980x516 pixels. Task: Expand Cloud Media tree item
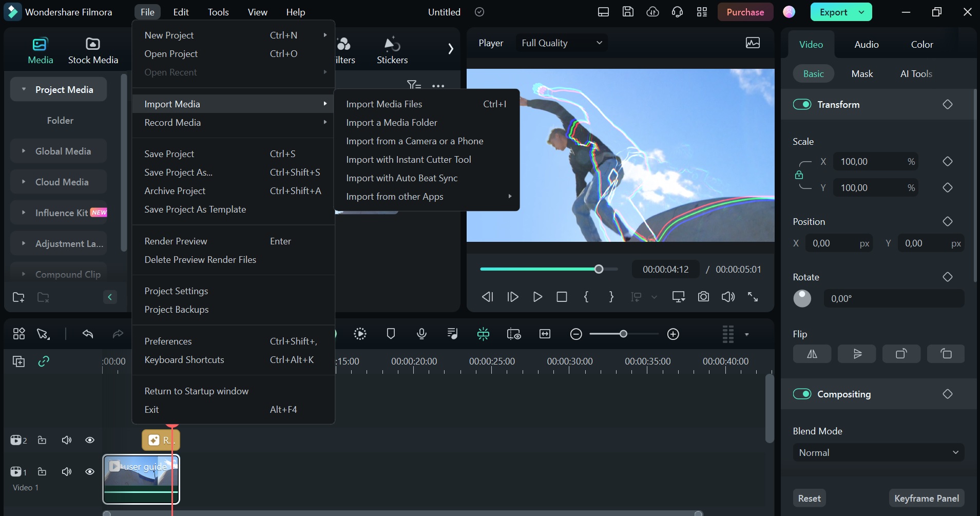pos(24,182)
